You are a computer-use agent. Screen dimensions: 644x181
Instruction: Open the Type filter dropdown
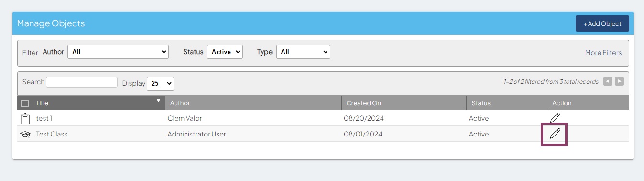click(x=303, y=52)
